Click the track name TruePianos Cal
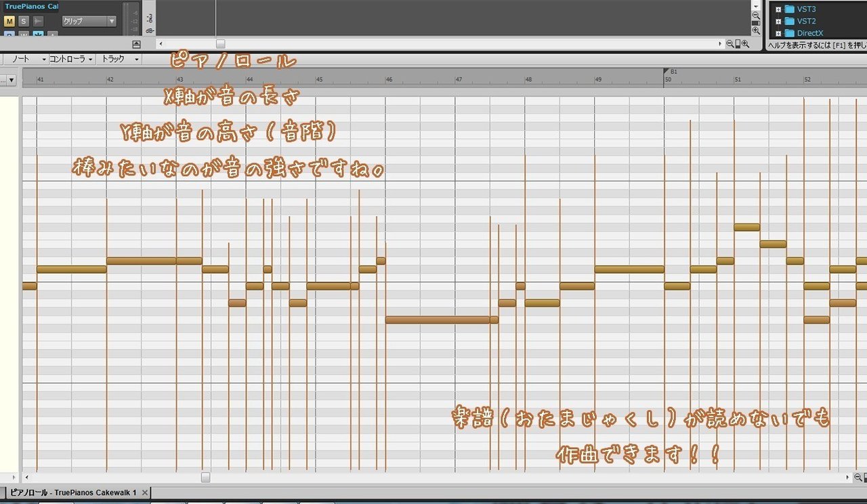 click(x=30, y=6)
